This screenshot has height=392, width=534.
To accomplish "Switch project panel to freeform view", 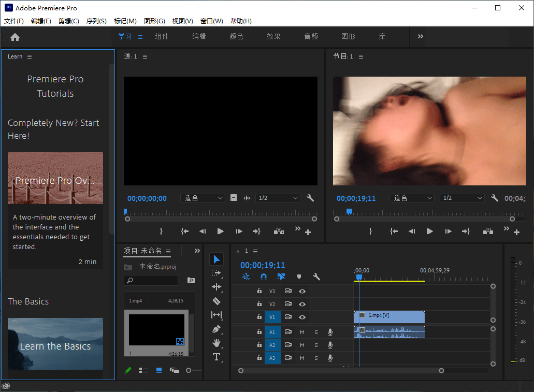I will point(175,370).
